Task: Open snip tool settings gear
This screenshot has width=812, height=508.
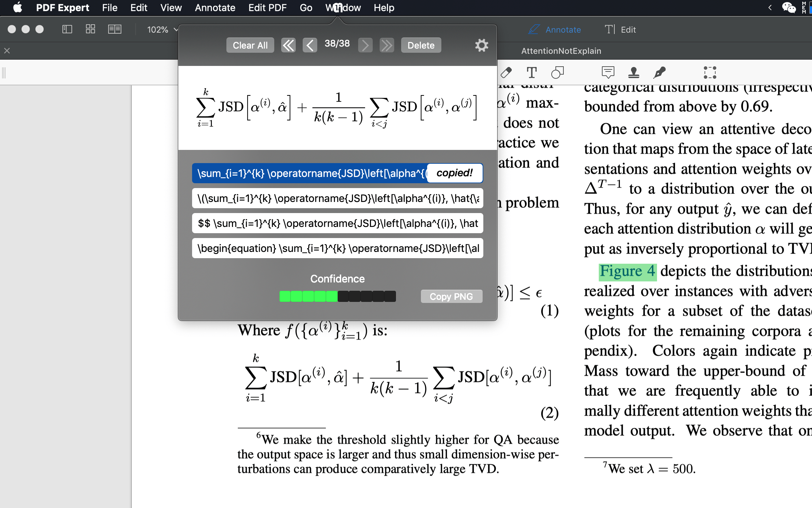Action: [482, 45]
